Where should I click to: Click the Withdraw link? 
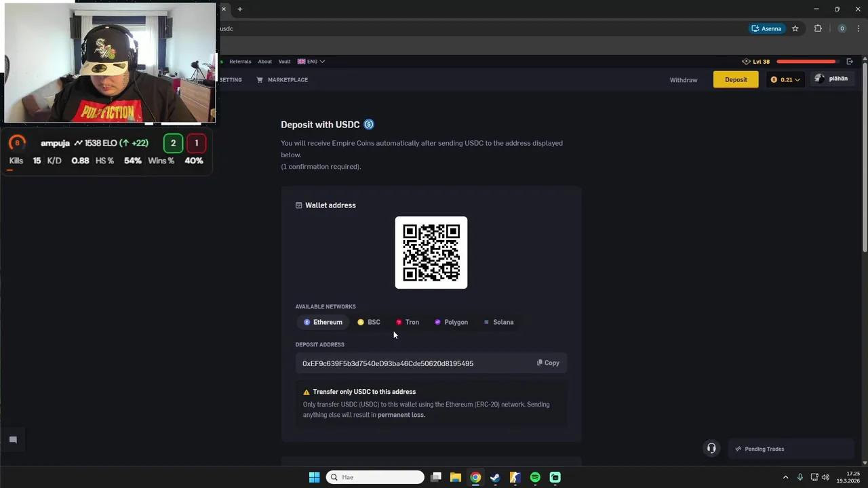pyautogui.click(x=684, y=79)
